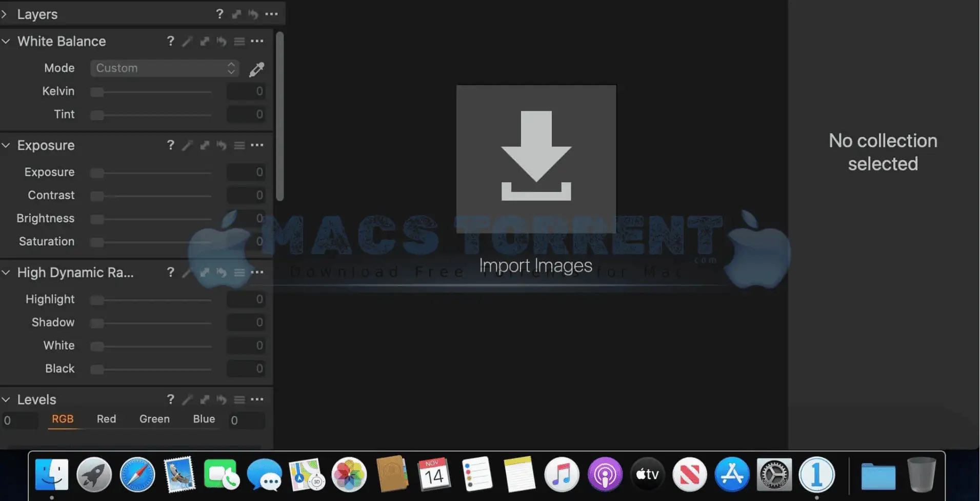
Task: Click the tool panel vertical scrollbar
Action: click(279, 117)
